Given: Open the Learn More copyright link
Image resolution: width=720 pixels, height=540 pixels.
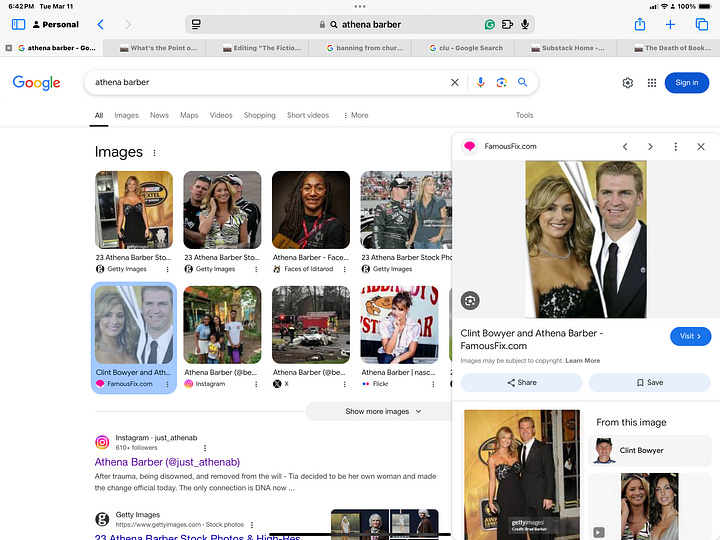Looking at the screenshot, I should [583, 360].
